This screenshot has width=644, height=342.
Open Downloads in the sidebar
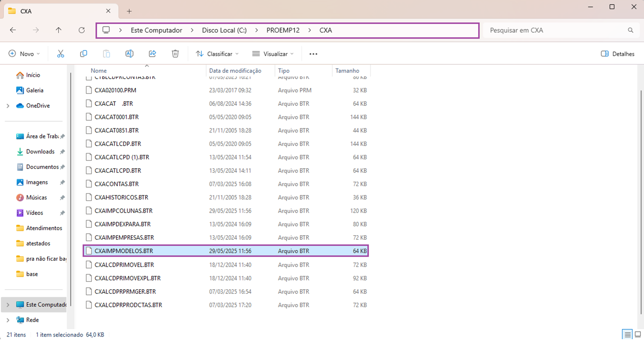tap(40, 152)
